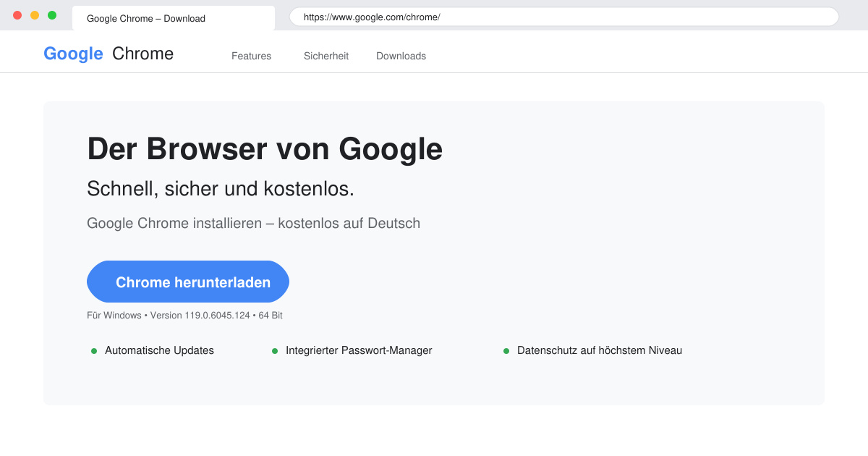Click the Für Windows version info text
The image size is (868, 456).
point(184,316)
